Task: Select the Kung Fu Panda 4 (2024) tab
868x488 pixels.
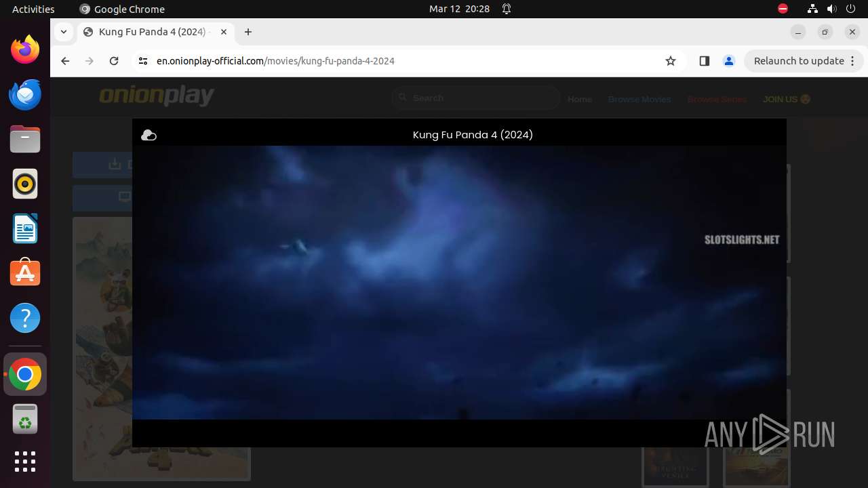Action: (x=156, y=32)
